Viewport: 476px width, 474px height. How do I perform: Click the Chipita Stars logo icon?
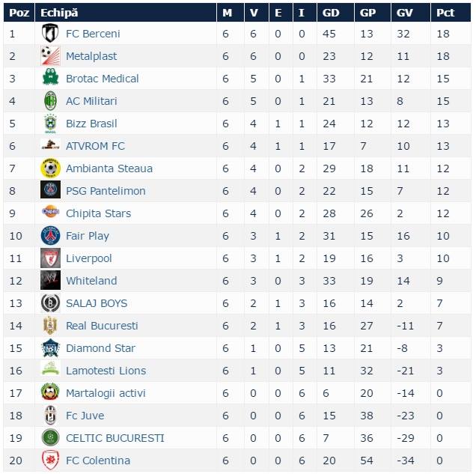50,211
